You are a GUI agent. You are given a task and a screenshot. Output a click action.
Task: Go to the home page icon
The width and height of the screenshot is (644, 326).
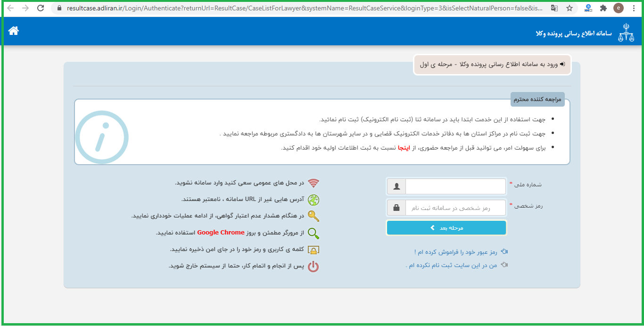tap(14, 31)
